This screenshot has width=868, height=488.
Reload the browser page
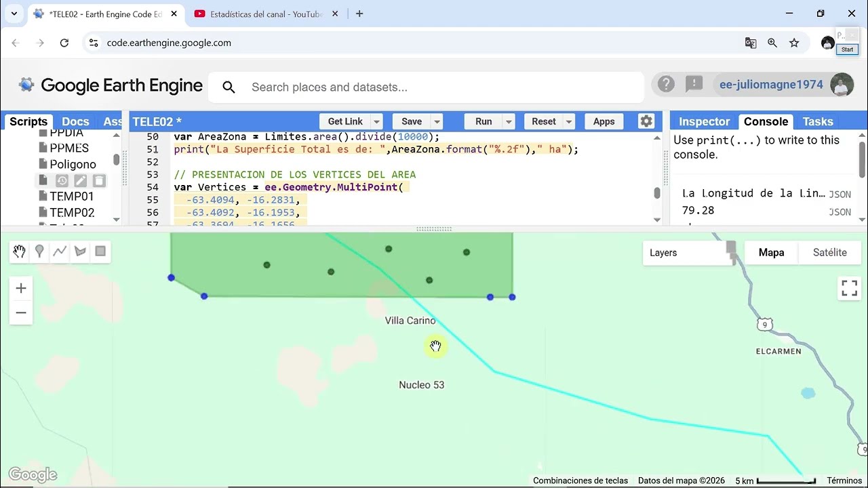(x=64, y=43)
